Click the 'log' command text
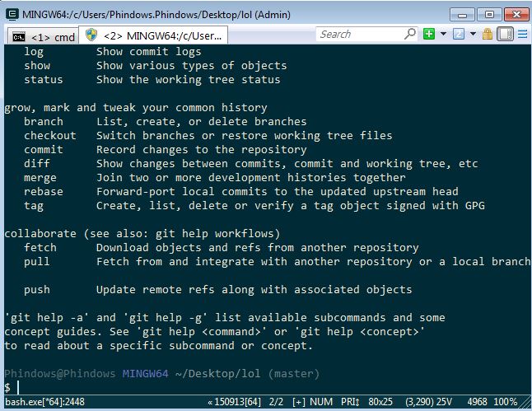Image resolution: width=532 pixels, height=411 pixels. (x=34, y=52)
